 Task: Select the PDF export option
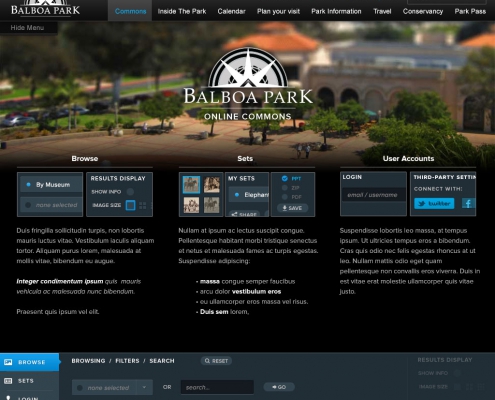coord(285,197)
